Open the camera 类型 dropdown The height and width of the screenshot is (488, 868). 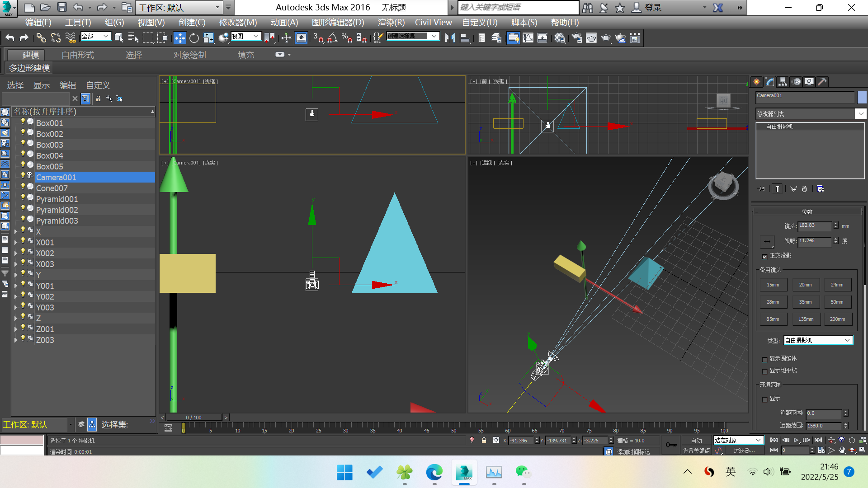click(848, 340)
